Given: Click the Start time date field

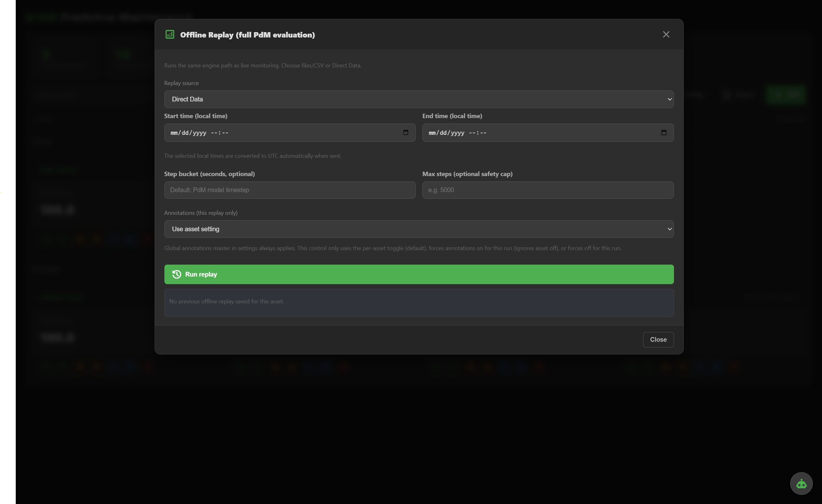Looking at the screenshot, I should point(289,133).
